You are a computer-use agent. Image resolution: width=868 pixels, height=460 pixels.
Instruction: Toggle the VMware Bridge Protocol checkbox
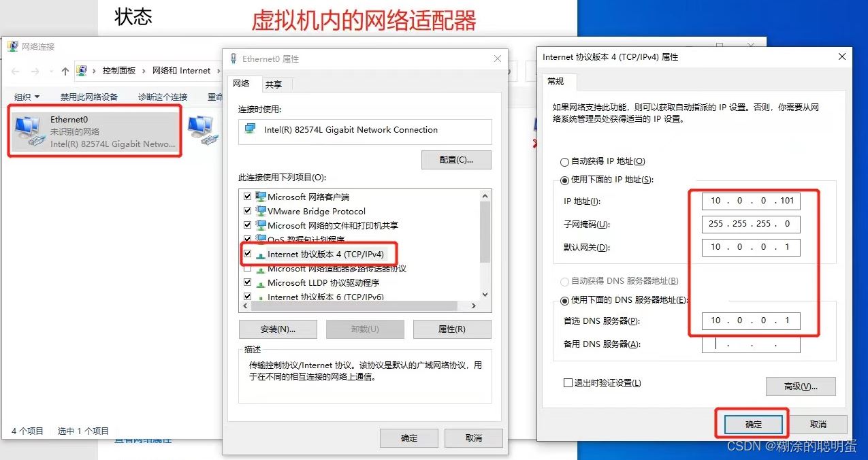[x=247, y=211]
